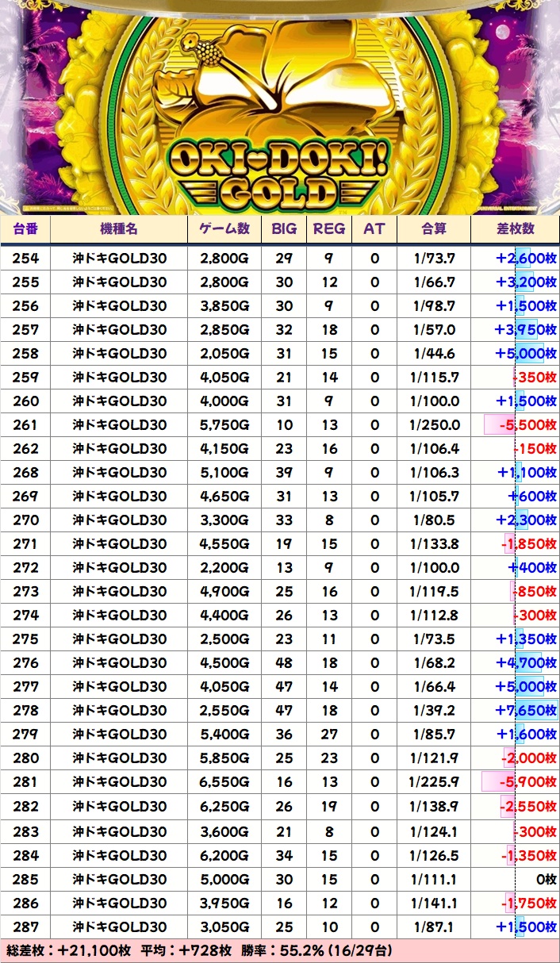The height and width of the screenshot is (963, 560).
Task: Click the 合算 column header
Action: tap(434, 229)
